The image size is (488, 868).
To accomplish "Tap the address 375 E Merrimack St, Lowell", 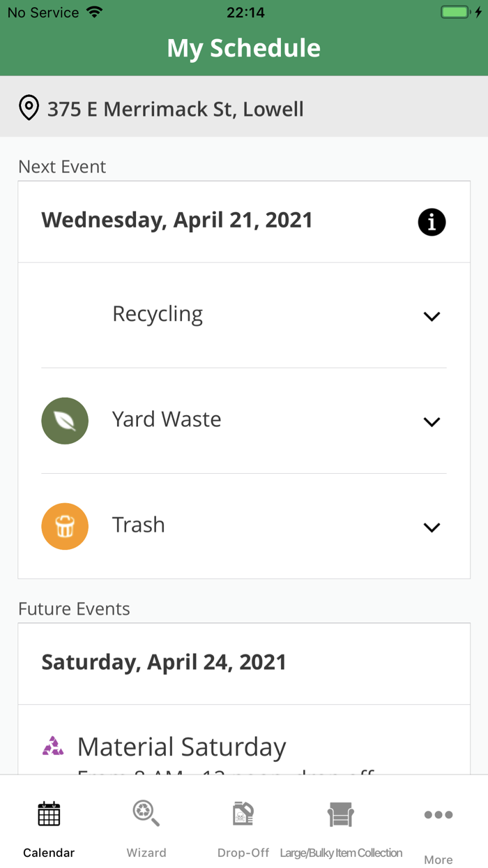I will pos(174,108).
